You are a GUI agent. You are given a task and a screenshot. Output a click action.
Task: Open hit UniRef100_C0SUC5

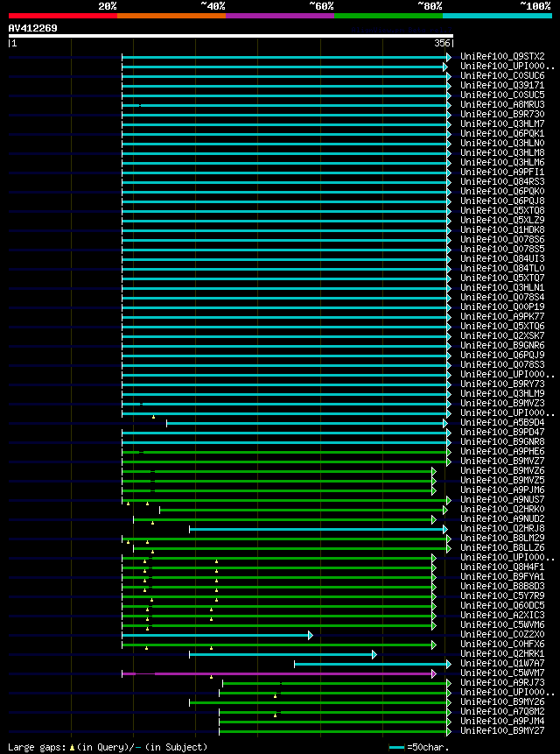502,95
